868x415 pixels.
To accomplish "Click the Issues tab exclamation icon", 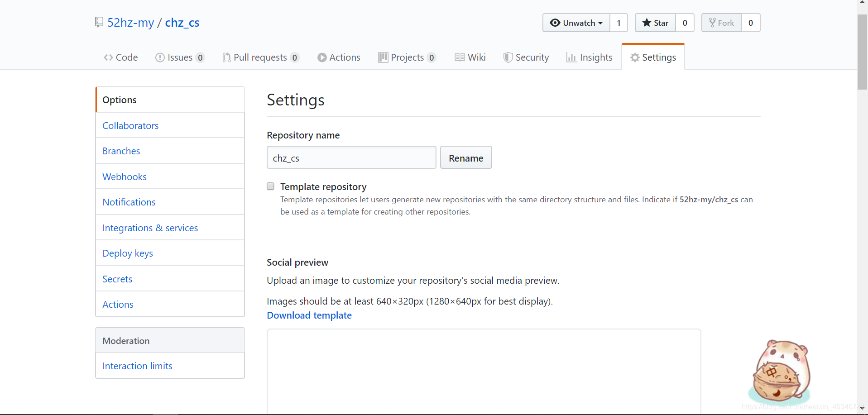I will coord(160,57).
